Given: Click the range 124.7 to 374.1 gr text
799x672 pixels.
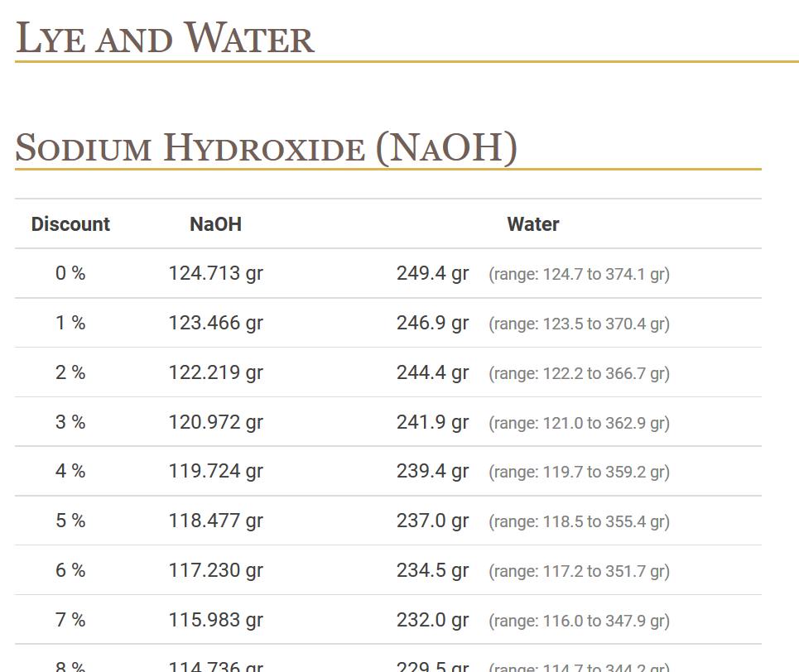Looking at the screenshot, I should coord(579,274).
